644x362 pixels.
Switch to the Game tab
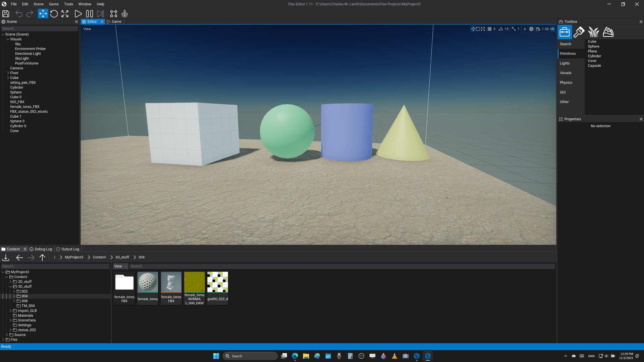(114, 21)
